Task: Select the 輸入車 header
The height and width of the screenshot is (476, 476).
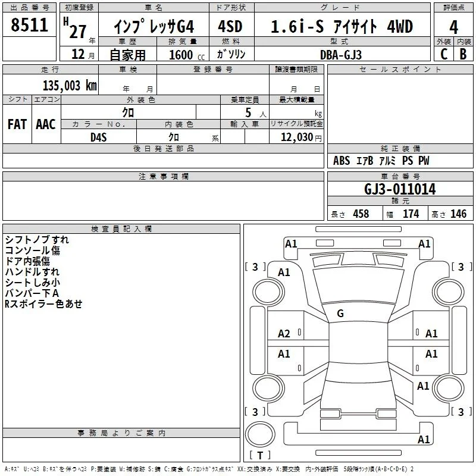Action: click(245, 124)
